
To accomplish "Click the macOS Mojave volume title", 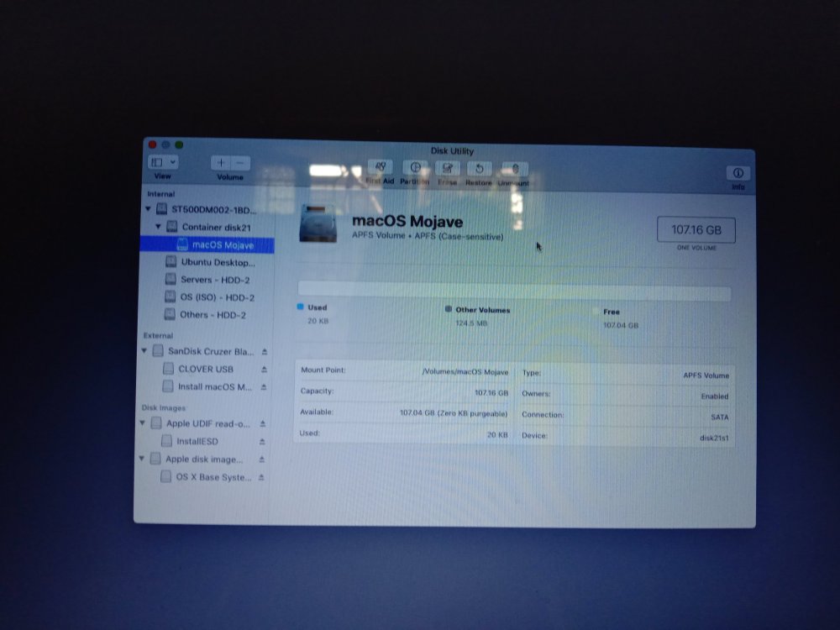I will click(x=407, y=221).
